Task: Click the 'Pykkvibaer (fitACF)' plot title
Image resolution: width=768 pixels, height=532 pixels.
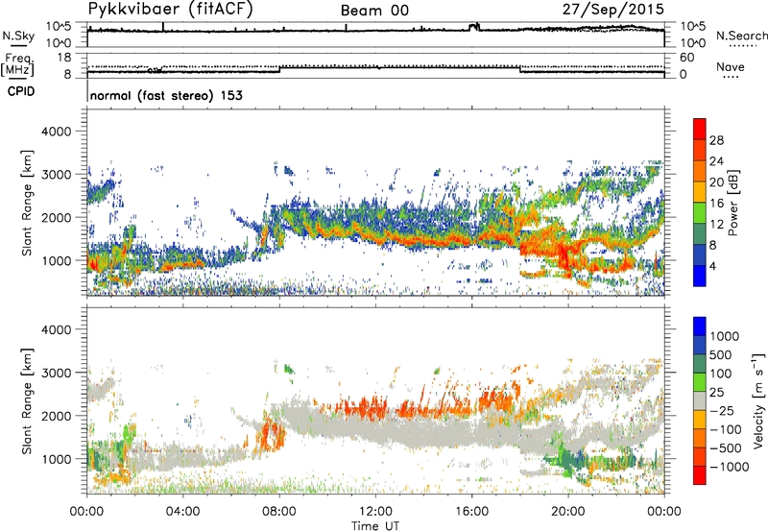Action: 170,10
